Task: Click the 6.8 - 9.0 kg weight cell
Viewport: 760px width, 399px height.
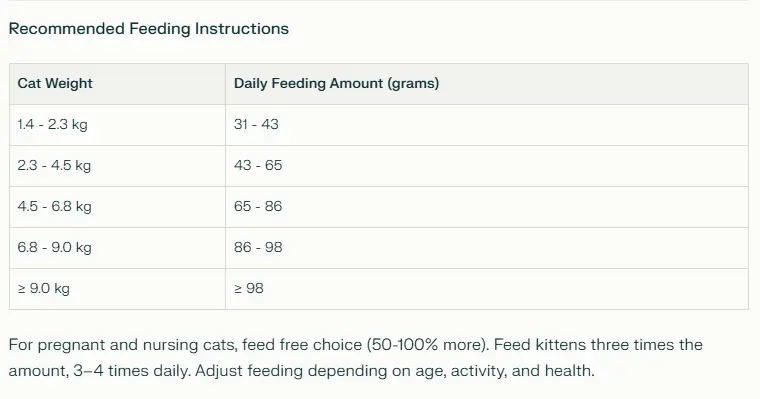Action: pyautogui.click(x=117, y=248)
